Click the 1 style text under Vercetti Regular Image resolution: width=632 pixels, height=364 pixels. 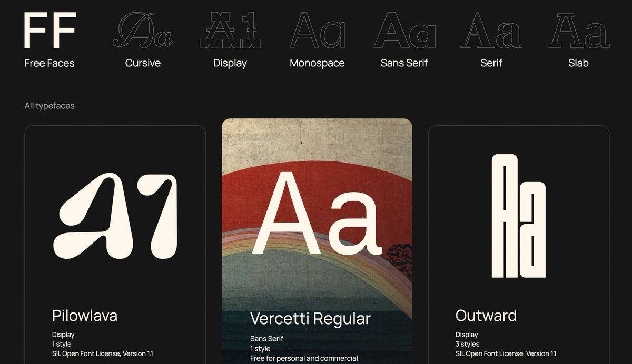click(x=260, y=348)
